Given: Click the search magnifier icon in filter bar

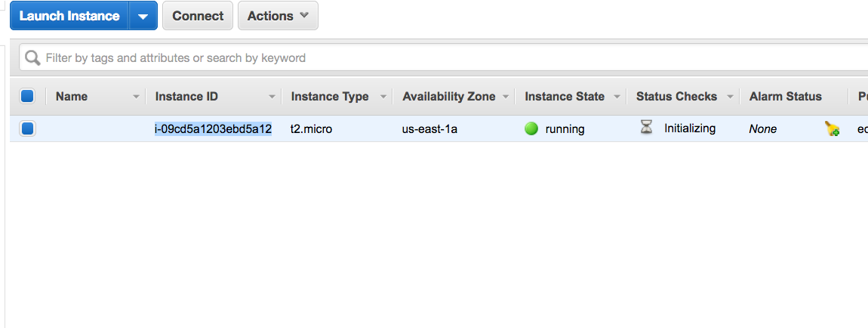Looking at the screenshot, I should (x=32, y=57).
